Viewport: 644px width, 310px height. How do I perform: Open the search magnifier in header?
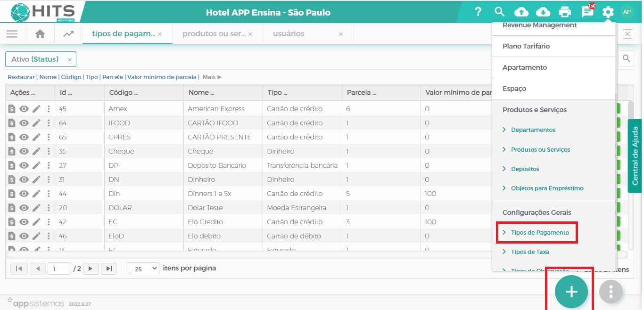click(x=500, y=12)
